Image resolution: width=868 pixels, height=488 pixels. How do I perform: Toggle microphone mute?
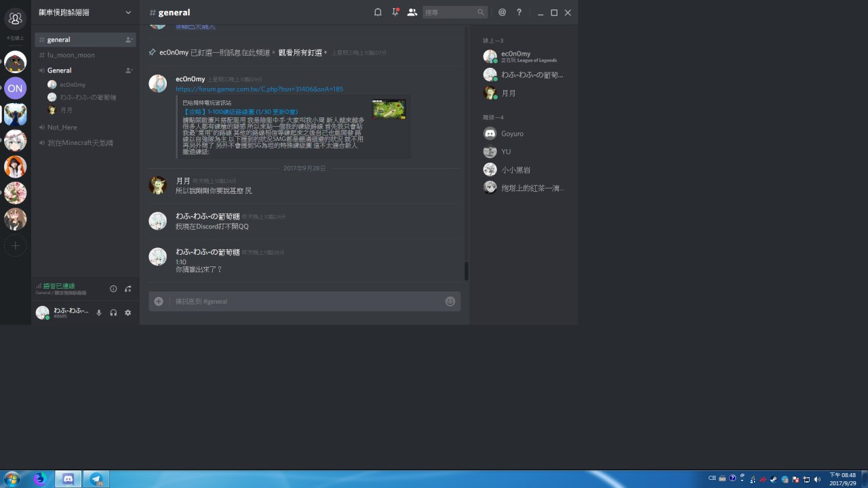pyautogui.click(x=99, y=312)
